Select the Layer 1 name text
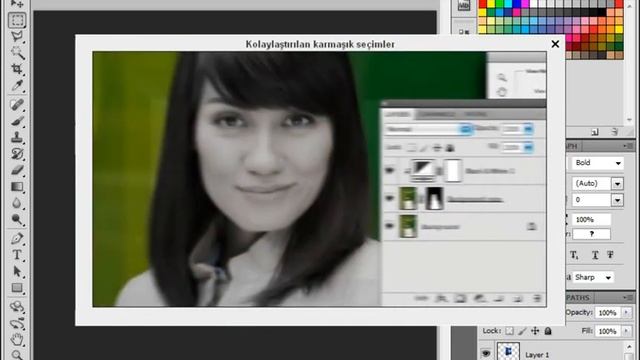 537,355
